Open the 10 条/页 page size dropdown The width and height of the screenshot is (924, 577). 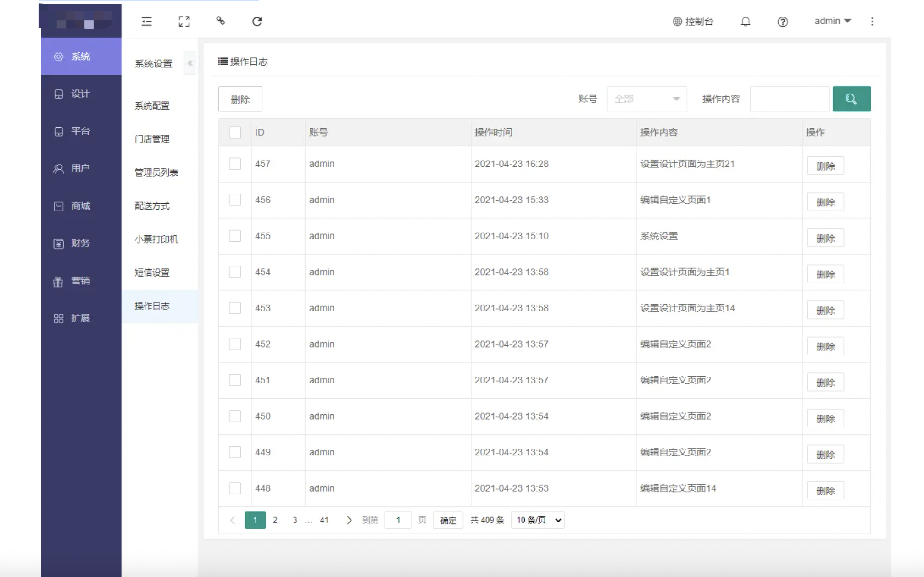[538, 520]
